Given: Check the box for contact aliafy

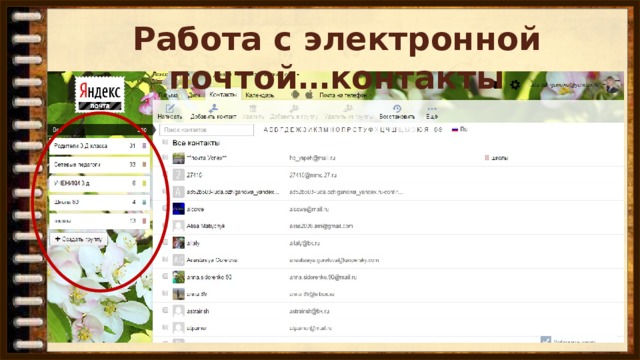Looking at the screenshot, I should click(x=165, y=243).
